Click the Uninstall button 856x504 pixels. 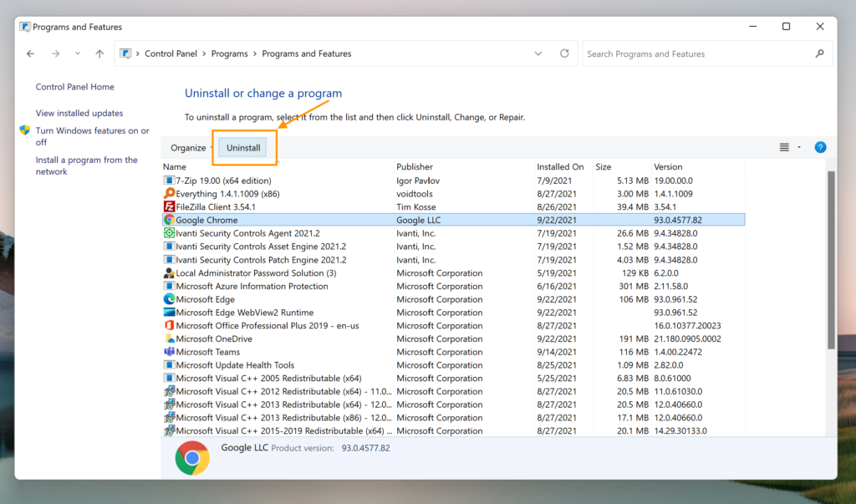coord(243,148)
